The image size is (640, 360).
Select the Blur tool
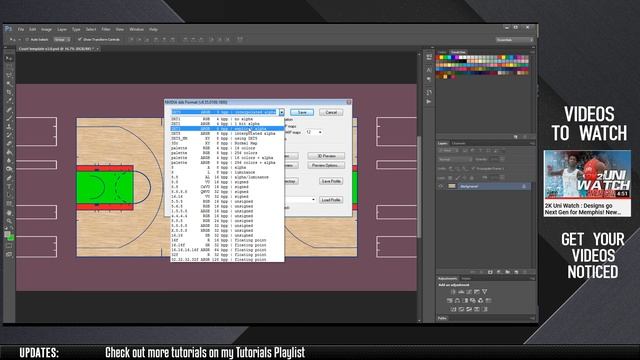9,161
